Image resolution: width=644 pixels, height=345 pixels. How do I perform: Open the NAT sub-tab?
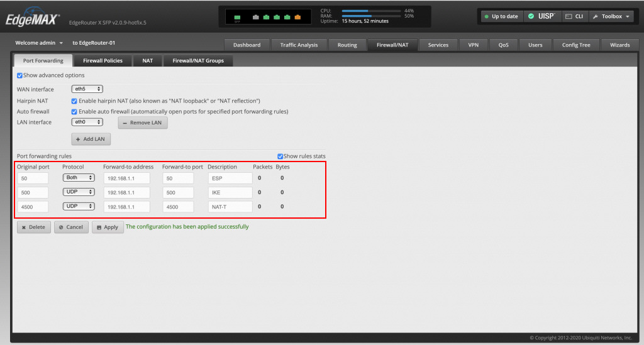click(147, 61)
